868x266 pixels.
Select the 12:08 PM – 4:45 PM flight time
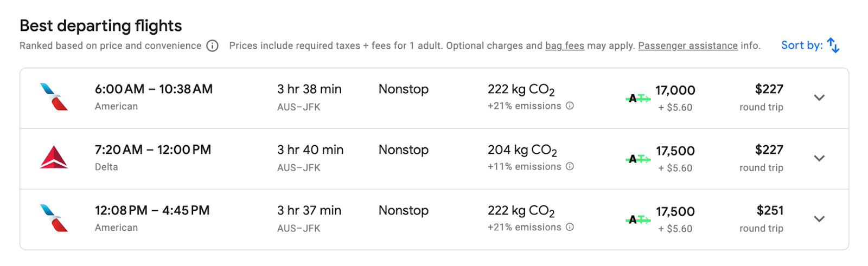[152, 211]
